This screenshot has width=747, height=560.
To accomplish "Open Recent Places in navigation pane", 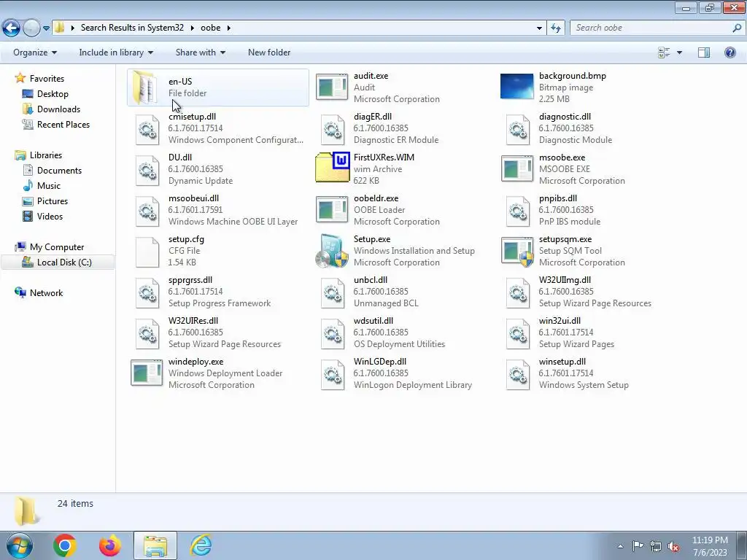I will [x=63, y=124].
